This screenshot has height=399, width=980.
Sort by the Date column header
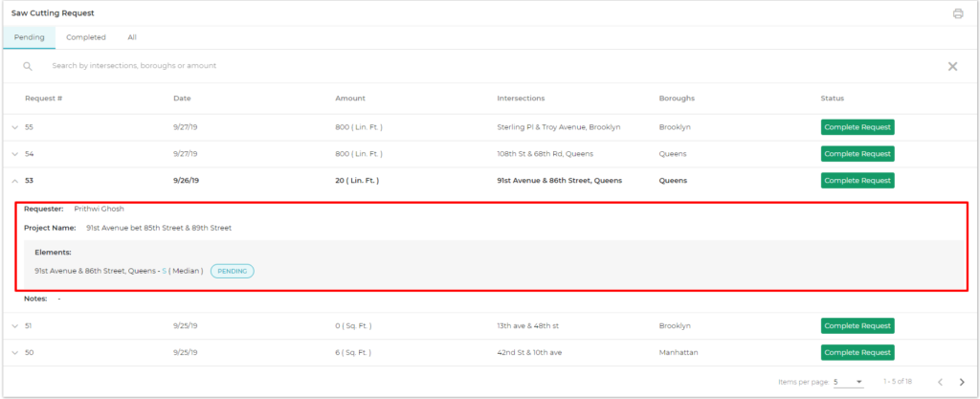[x=182, y=99]
